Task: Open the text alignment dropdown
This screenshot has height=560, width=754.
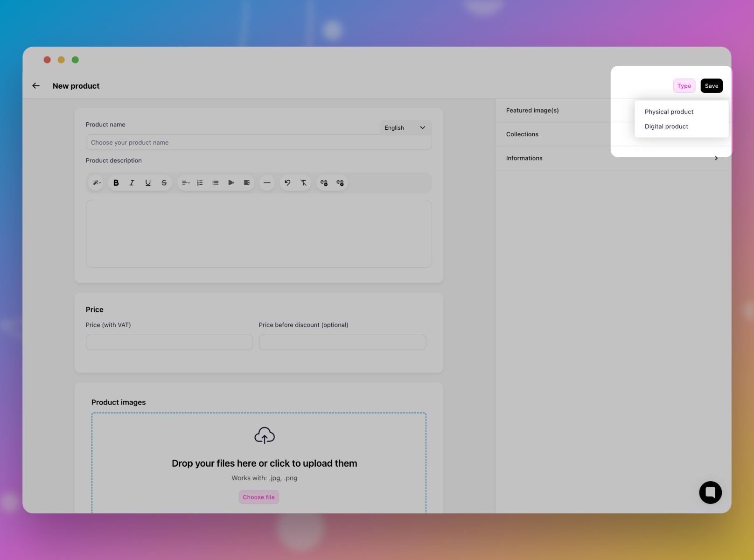Action: click(186, 183)
